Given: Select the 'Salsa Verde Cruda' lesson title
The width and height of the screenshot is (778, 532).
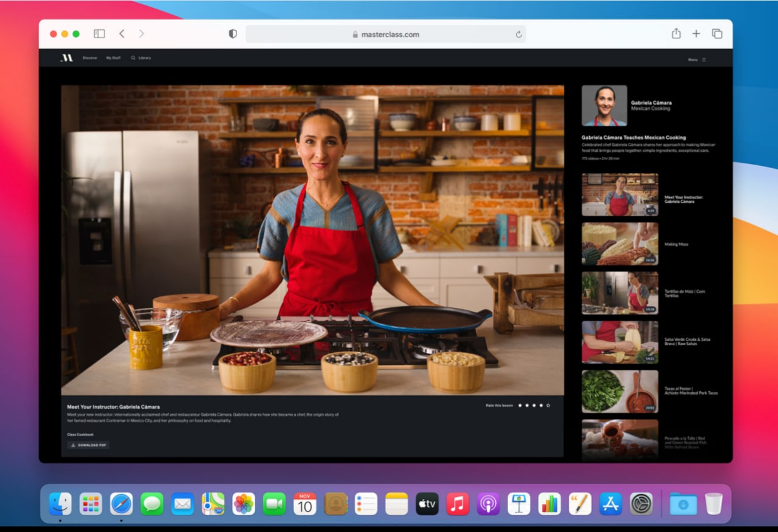Looking at the screenshot, I should (687, 342).
